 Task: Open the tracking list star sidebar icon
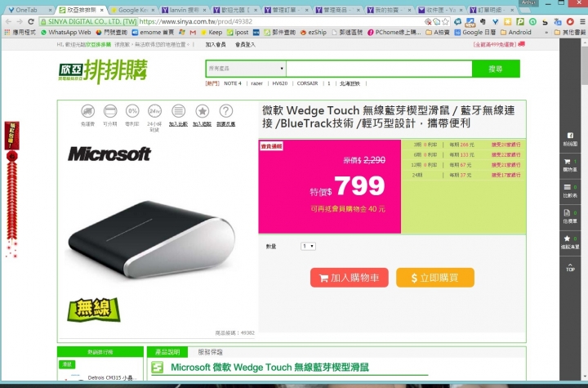pos(570,242)
